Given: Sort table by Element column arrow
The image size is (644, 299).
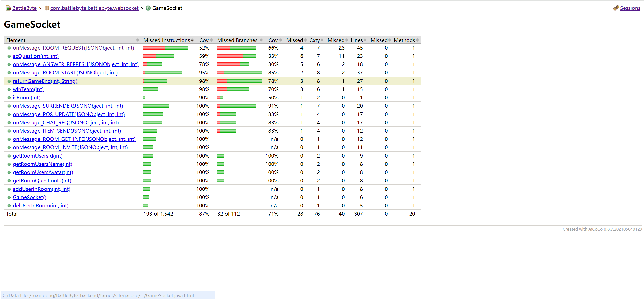Looking at the screenshot, I should tap(137, 40).
